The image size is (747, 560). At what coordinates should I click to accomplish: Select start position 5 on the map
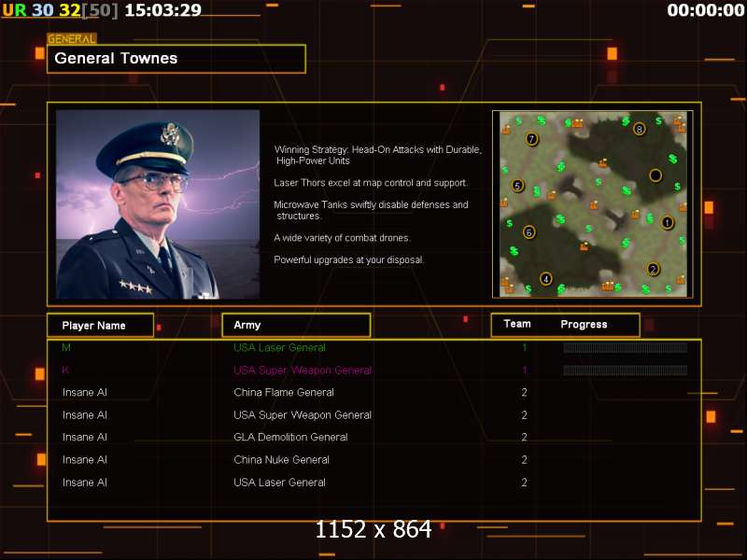pyautogui.click(x=518, y=186)
